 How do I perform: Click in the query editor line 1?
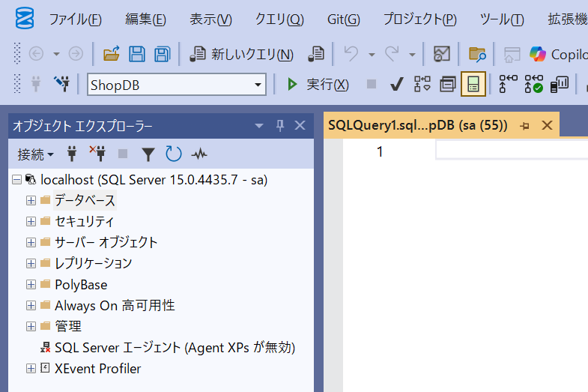coord(512,150)
